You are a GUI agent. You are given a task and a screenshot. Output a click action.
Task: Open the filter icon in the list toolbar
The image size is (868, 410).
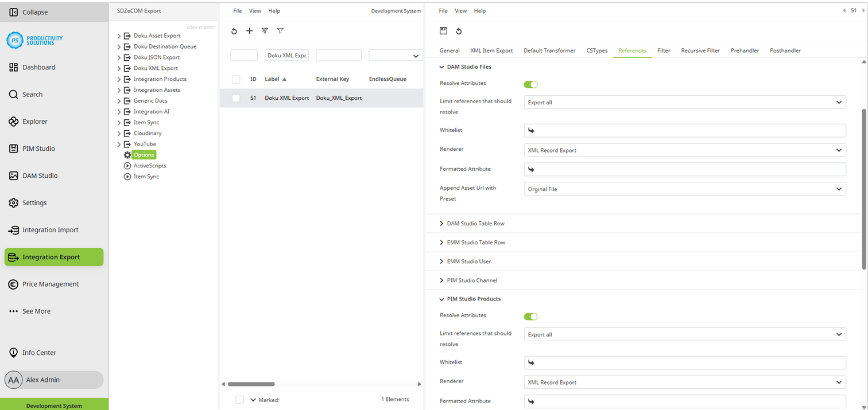280,31
